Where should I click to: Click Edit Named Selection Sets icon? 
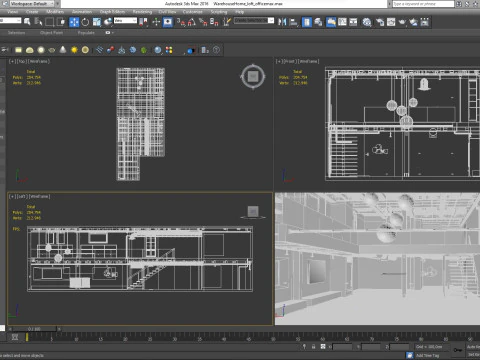(227, 22)
